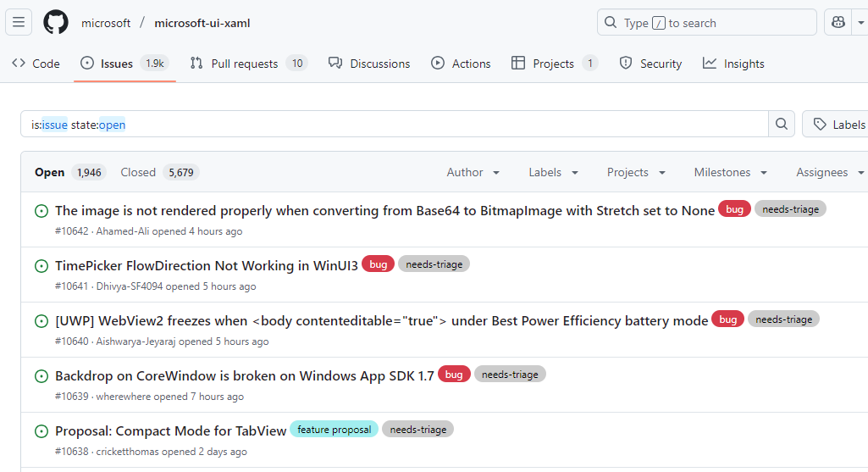Click author Dhivya-SF4094 link
Viewport: 868px width, 472px height.
point(130,286)
